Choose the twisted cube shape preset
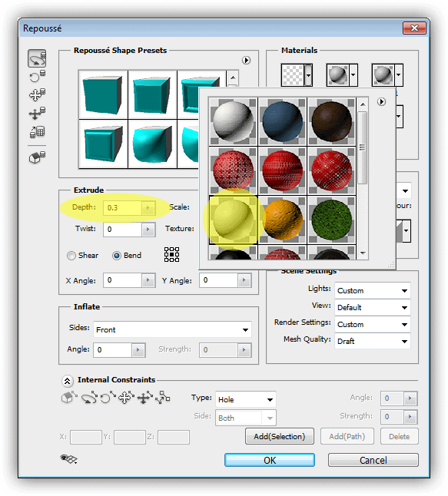 coord(153,144)
